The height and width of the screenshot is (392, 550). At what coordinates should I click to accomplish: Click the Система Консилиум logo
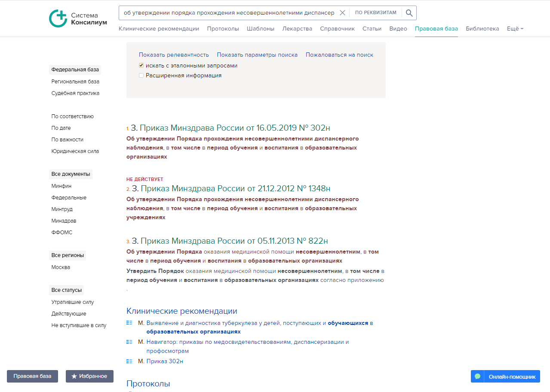pyautogui.click(x=78, y=18)
